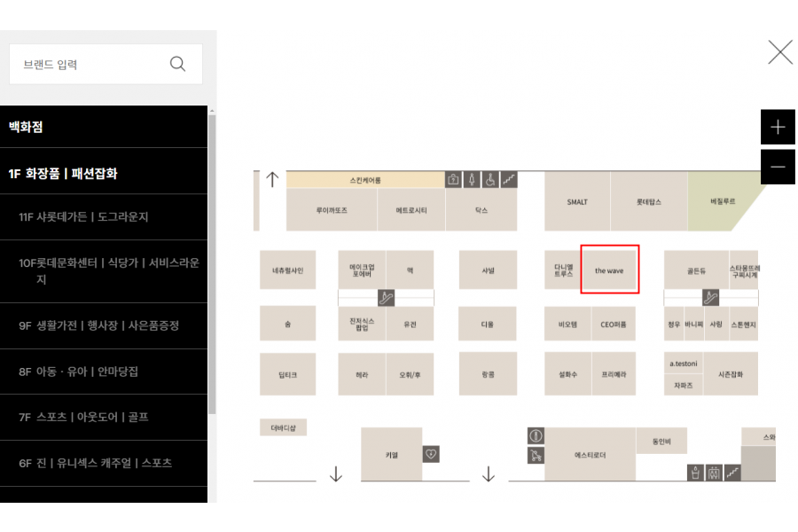The width and height of the screenshot is (798, 532).
Task: Select the 백화점 heading in sidebar
Action: (x=104, y=127)
